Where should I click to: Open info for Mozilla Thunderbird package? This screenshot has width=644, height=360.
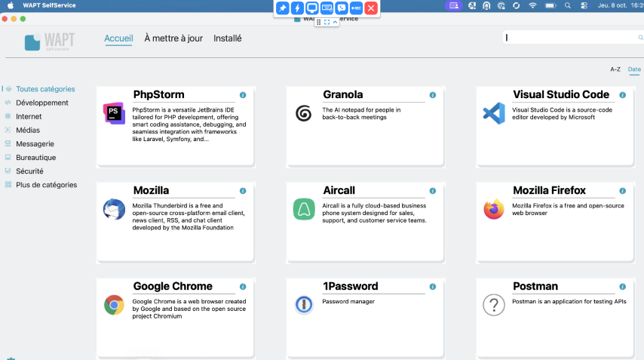pyautogui.click(x=243, y=191)
